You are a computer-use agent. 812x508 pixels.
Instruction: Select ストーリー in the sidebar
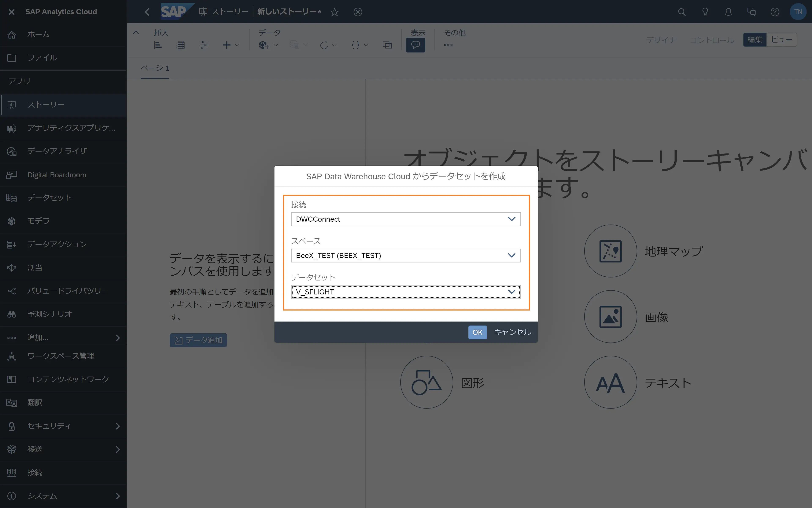click(63, 105)
